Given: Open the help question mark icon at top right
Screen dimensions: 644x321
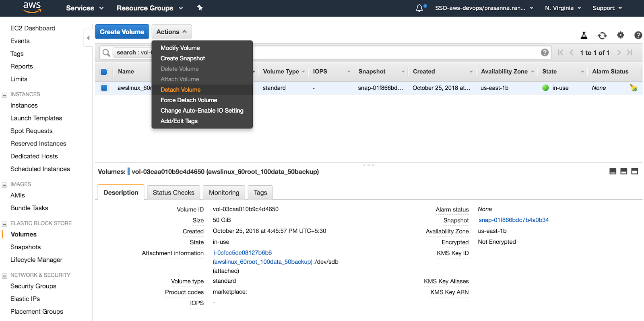Looking at the screenshot, I should (638, 35).
